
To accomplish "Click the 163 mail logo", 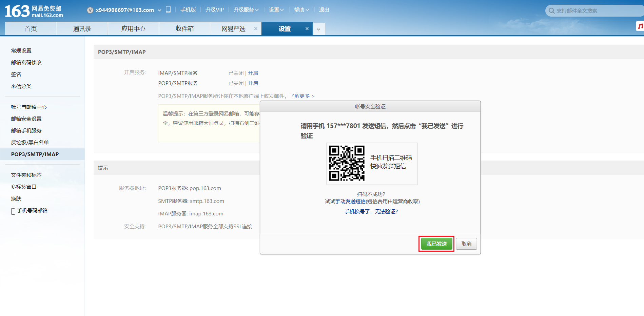I will click(34, 11).
